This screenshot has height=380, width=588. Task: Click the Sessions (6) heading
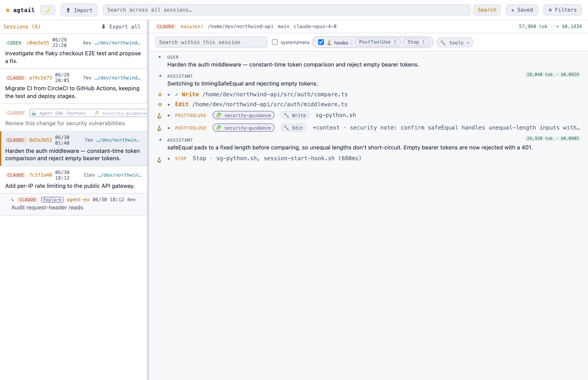22,27
